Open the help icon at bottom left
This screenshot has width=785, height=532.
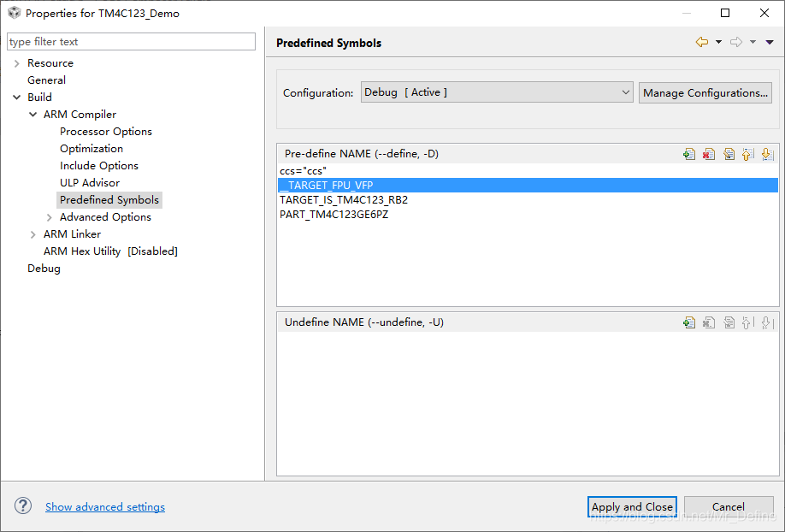click(x=23, y=506)
